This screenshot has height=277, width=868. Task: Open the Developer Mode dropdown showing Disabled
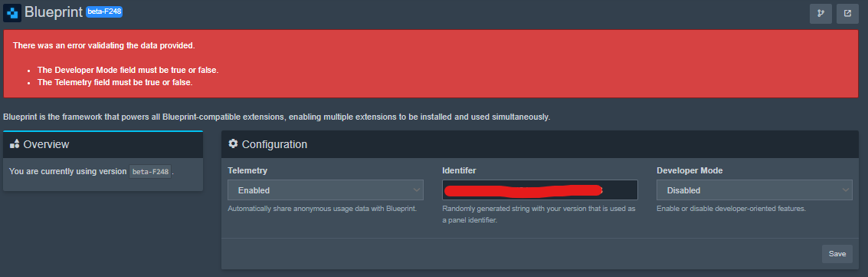pos(755,190)
